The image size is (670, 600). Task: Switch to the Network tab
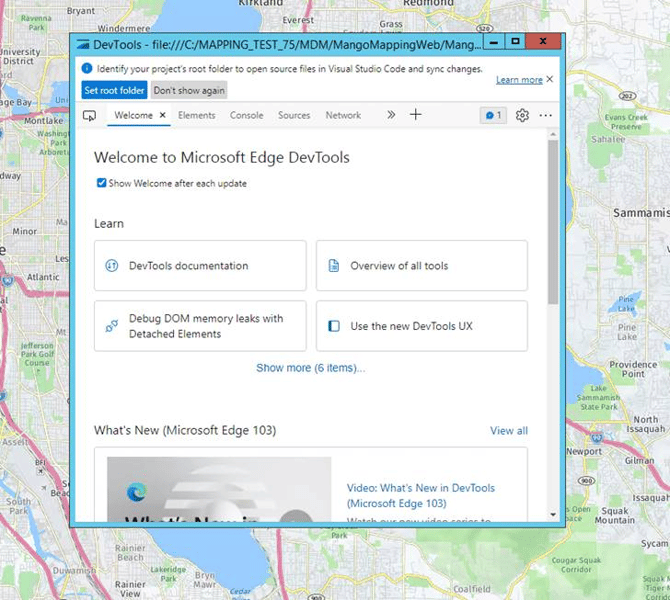click(x=343, y=115)
